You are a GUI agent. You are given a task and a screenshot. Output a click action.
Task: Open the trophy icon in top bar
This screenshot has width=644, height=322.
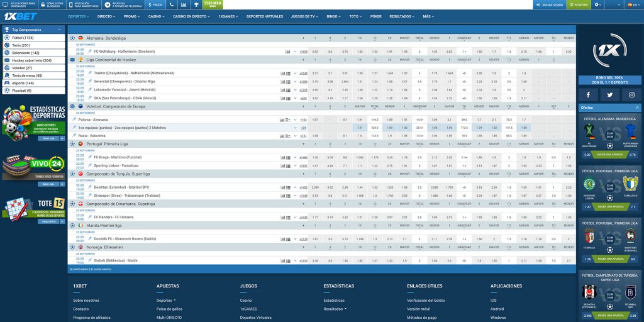(196, 4)
